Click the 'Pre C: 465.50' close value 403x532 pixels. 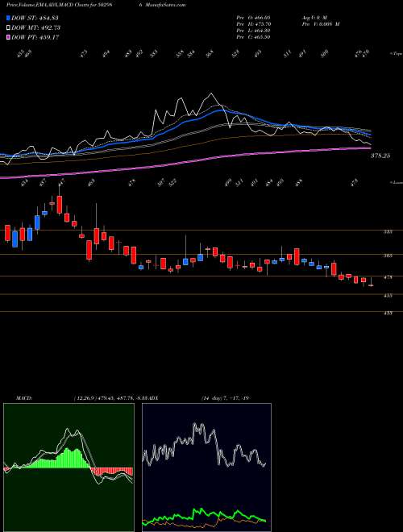(x=253, y=37)
